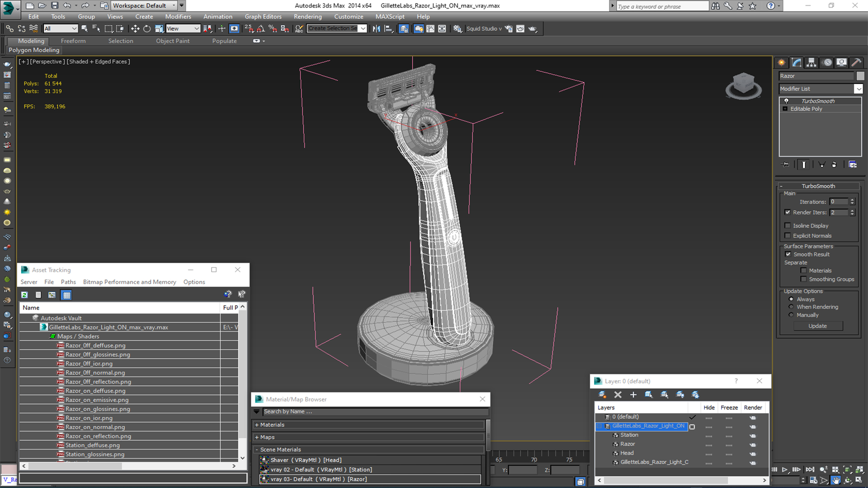
Task: Open the Modifiers menu in menu bar
Action: (177, 16)
